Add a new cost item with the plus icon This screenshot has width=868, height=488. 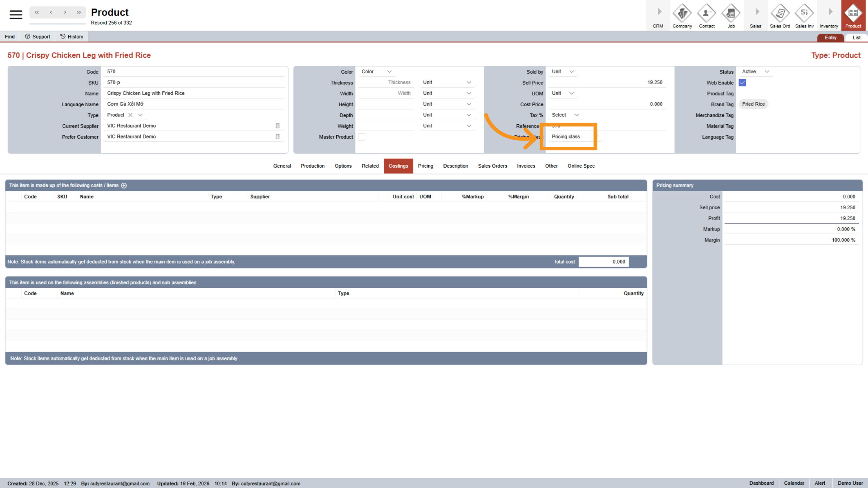coord(124,185)
